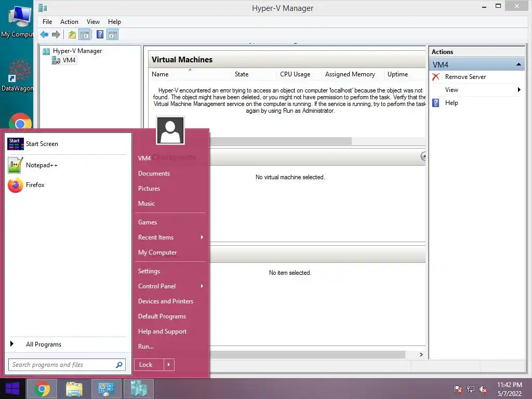
Task: Open Chrome from the taskbar
Action: [x=42, y=389]
